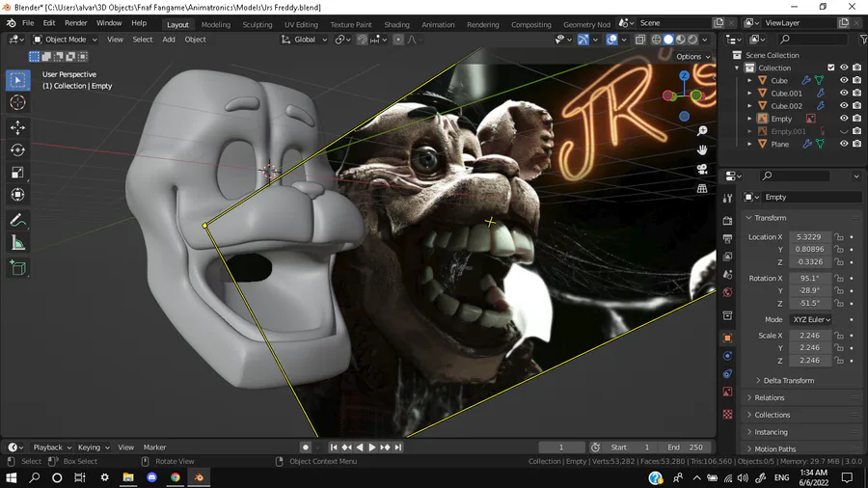This screenshot has width=868, height=488.
Task: Switch to Rendered viewport shading
Action: click(x=692, y=40)
